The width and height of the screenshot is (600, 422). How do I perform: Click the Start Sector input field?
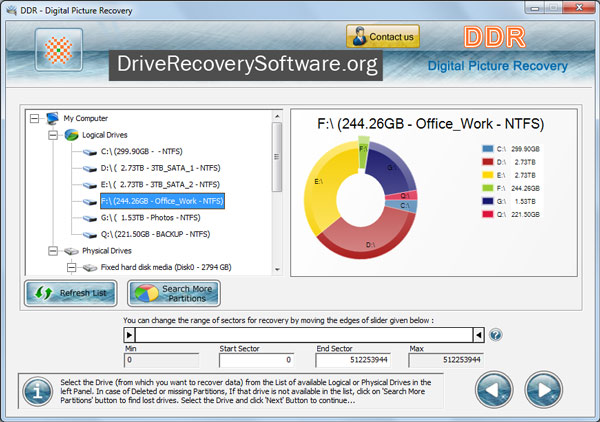[x=256, y=360]
